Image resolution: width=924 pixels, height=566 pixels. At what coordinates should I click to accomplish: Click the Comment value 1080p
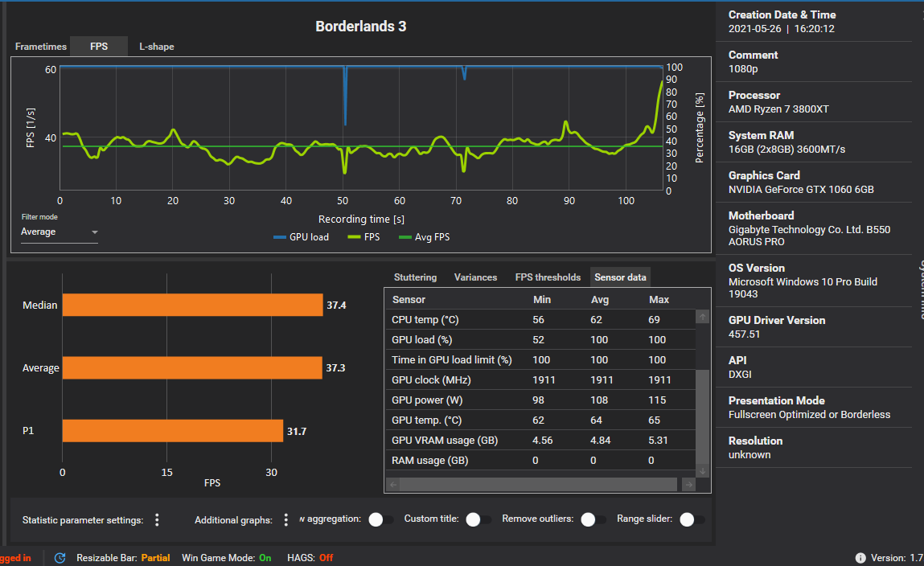(743, 69)
